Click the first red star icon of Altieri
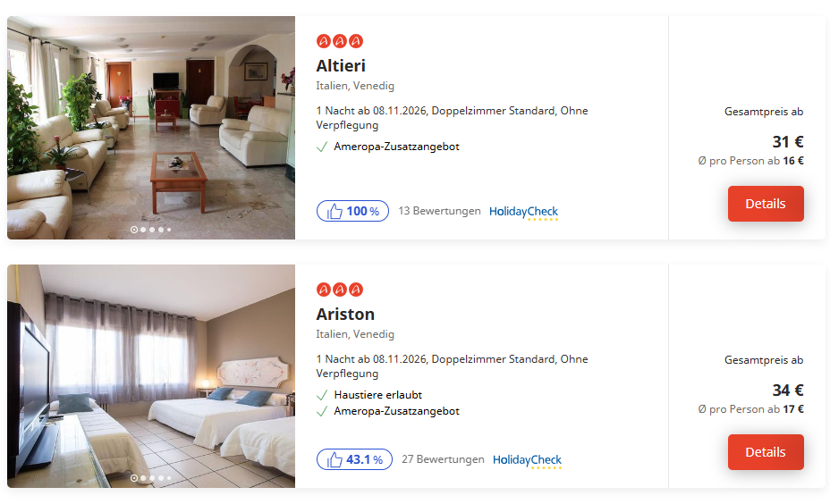 324,41
